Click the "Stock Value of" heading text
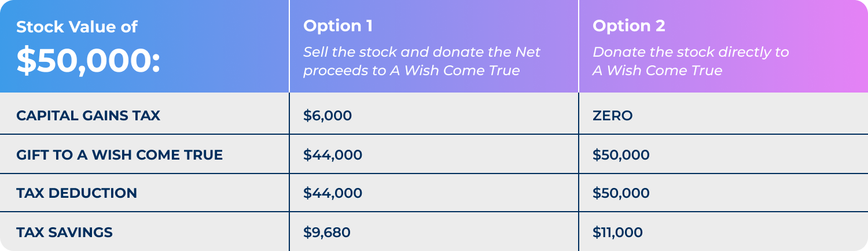Viewport: 868px width, 251px height. point(77,27)
